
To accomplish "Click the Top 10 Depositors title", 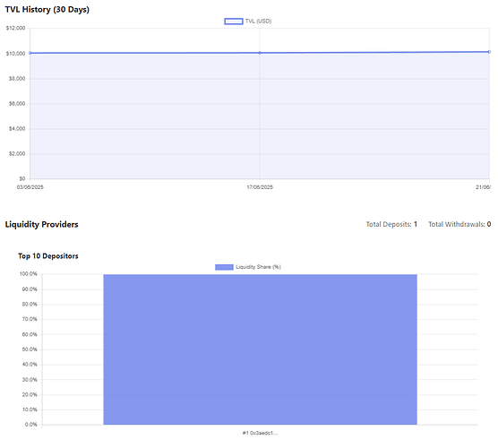I will click(x=48, y=256).
